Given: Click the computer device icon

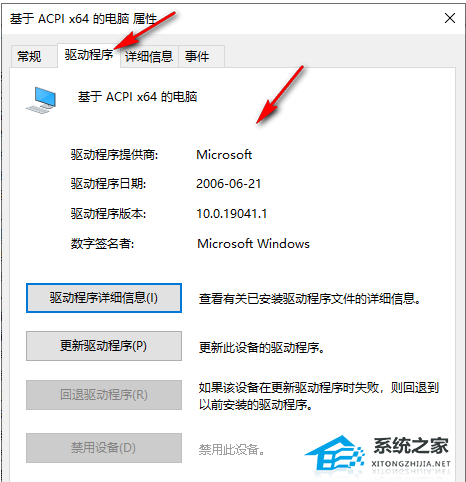Looking at the screenshot, I should pos(41,100).
